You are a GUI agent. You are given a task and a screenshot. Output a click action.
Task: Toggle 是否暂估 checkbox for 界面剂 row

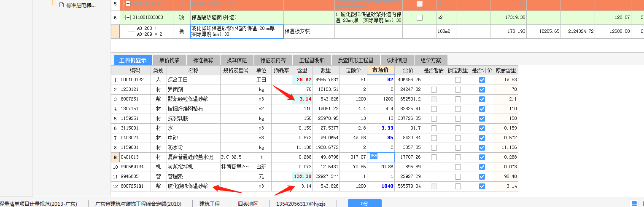pyautogui.click(x=434, y=89)
